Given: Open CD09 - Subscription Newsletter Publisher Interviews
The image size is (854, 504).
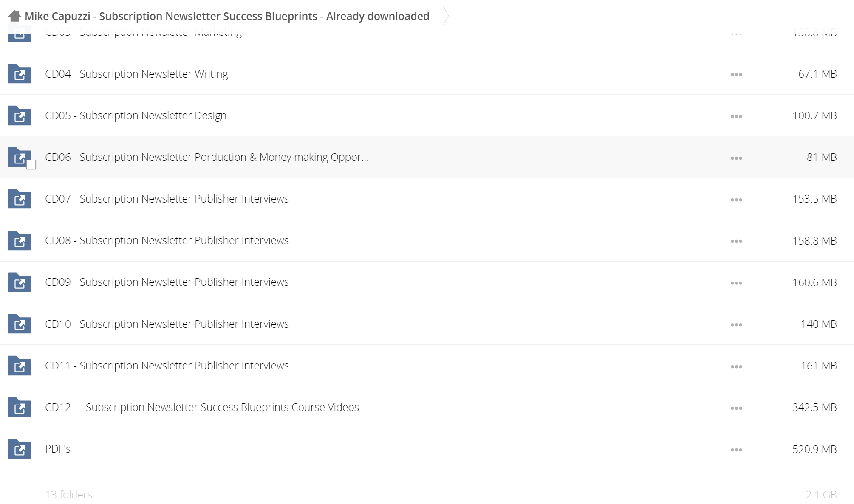Looking at the screenshot, I should (x=167, y=282).
